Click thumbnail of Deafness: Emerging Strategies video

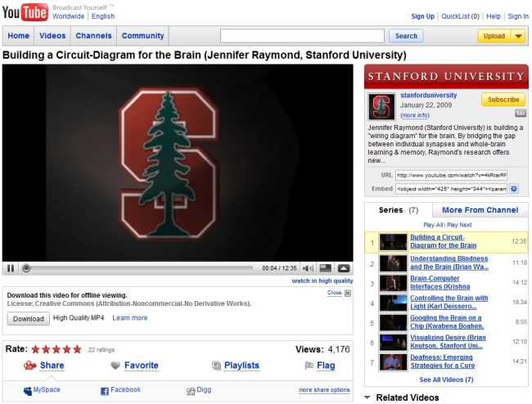(x=393, y=362)
